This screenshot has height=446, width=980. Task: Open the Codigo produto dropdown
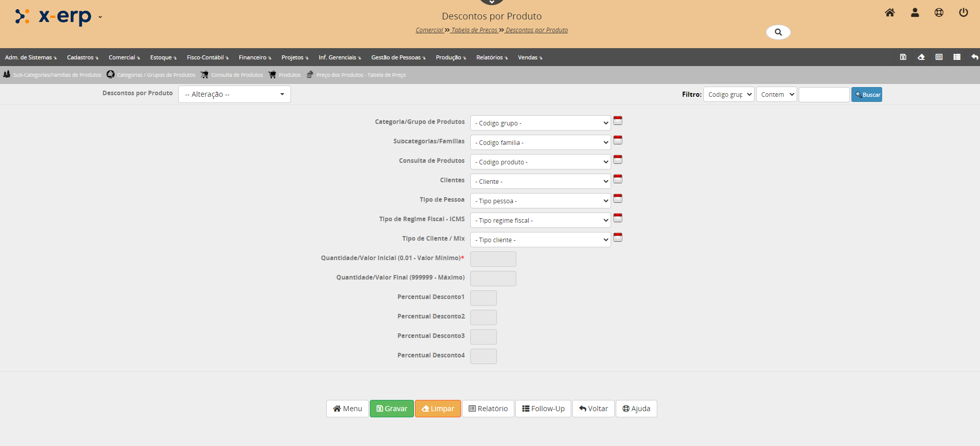[x=540, y=162]
